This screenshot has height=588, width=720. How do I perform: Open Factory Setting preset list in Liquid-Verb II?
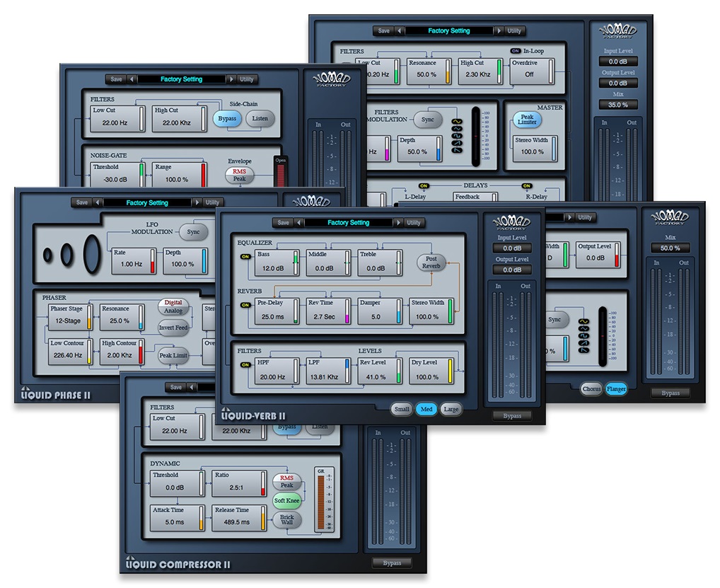(x=348, y=223)
